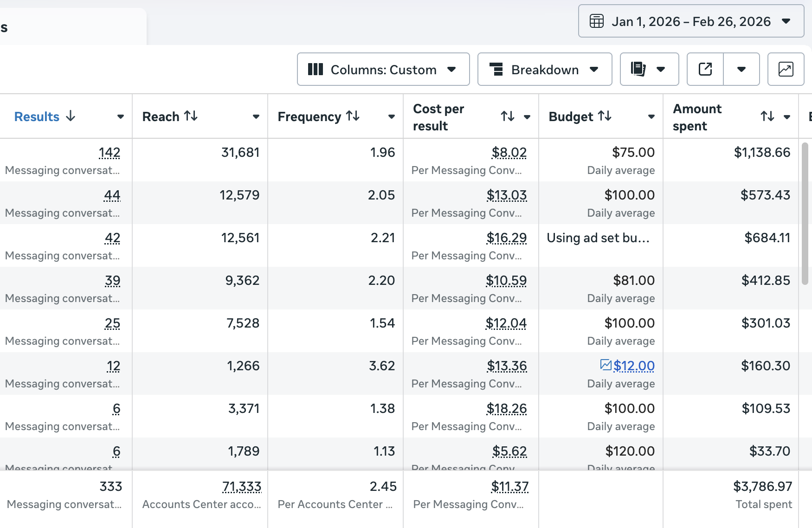Click the chart icon beside $12.00 budget
The width and height of the screenshot is (812, 528).
point(605,365)
